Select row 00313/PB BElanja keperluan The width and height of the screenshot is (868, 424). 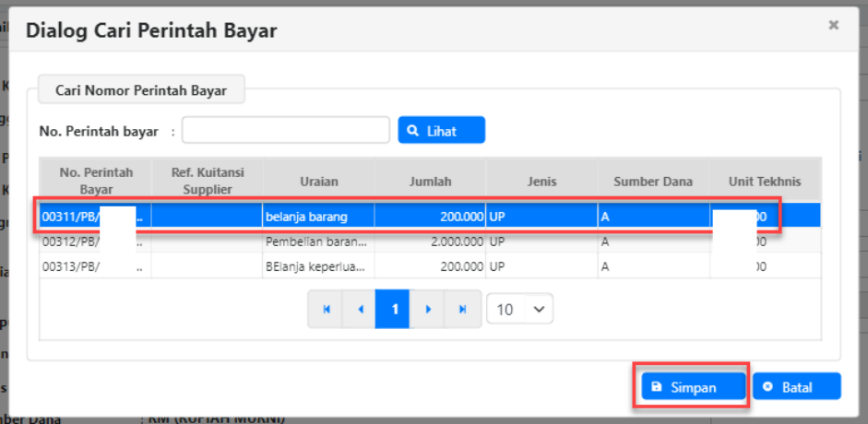click(x=317, y=267)
